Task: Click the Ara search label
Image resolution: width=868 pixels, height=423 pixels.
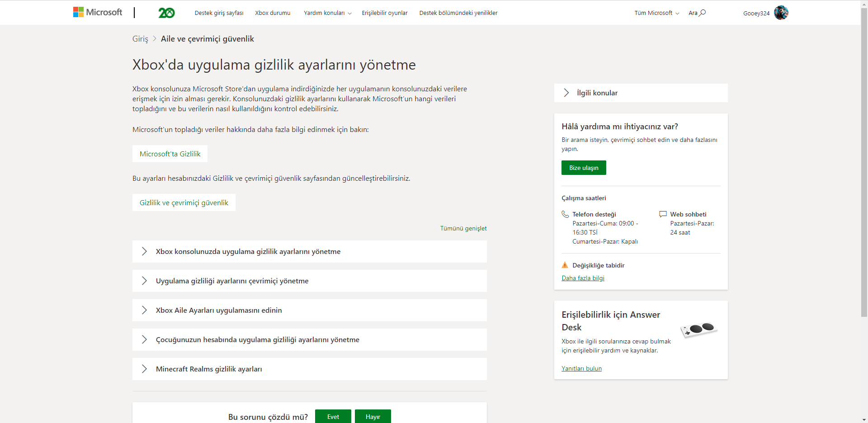Action: click(x=693, y=13)
